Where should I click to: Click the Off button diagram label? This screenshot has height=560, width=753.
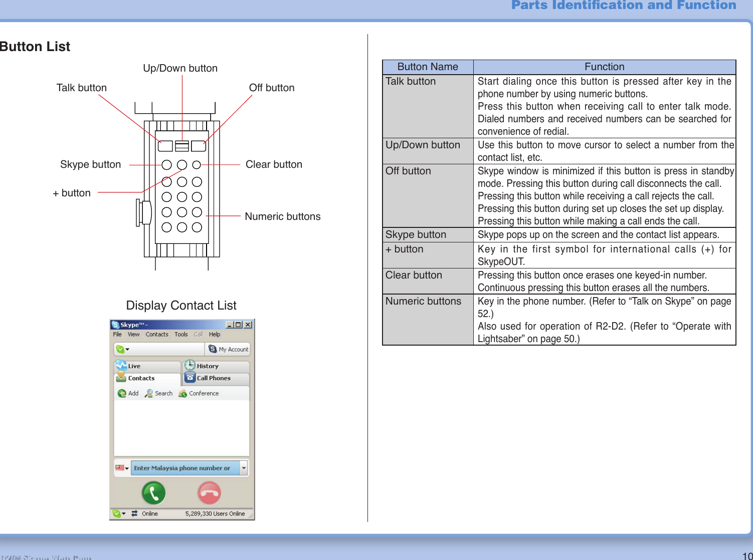[x=272, y=88]
